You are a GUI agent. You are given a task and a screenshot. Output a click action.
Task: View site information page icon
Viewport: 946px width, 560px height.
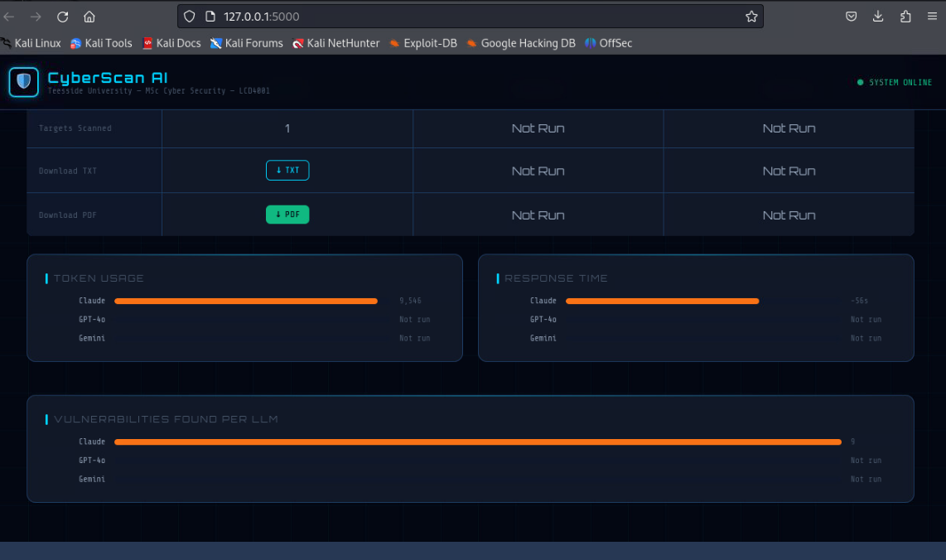(x=210, y=17)
